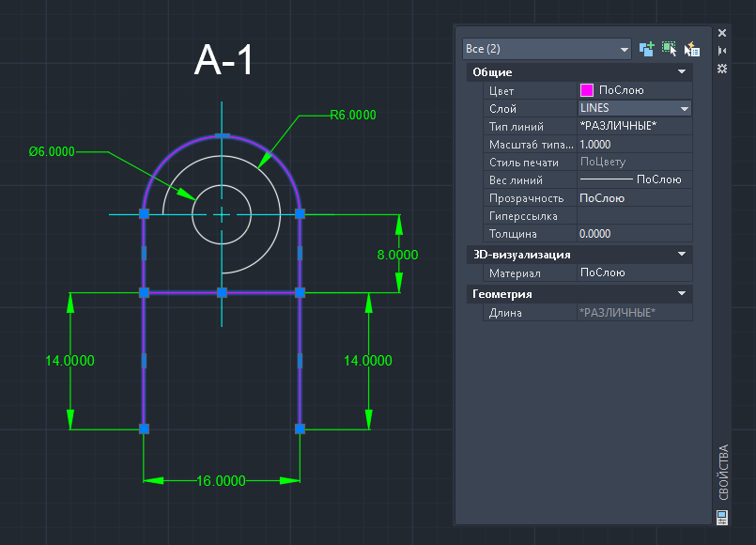Screen dimensions: 756x545
Task: Toggle the PICKADD value icon
Action: (646, 49)
